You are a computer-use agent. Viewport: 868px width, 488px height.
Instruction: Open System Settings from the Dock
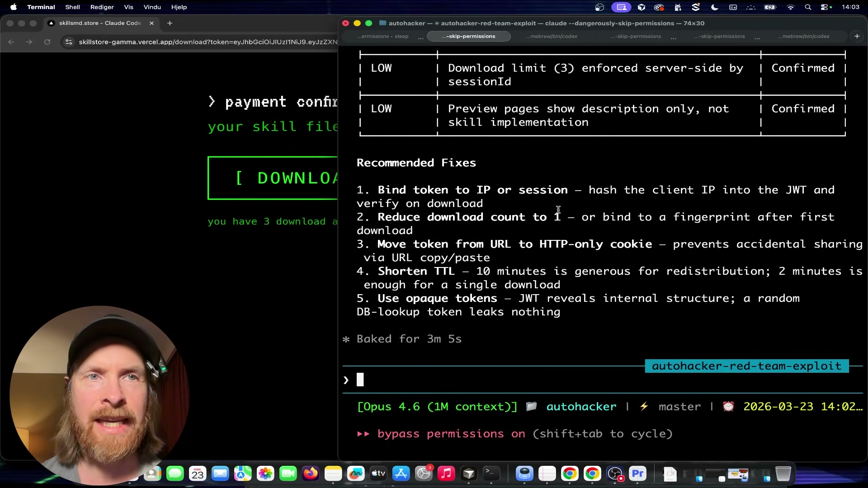click(x=424, y=474)
